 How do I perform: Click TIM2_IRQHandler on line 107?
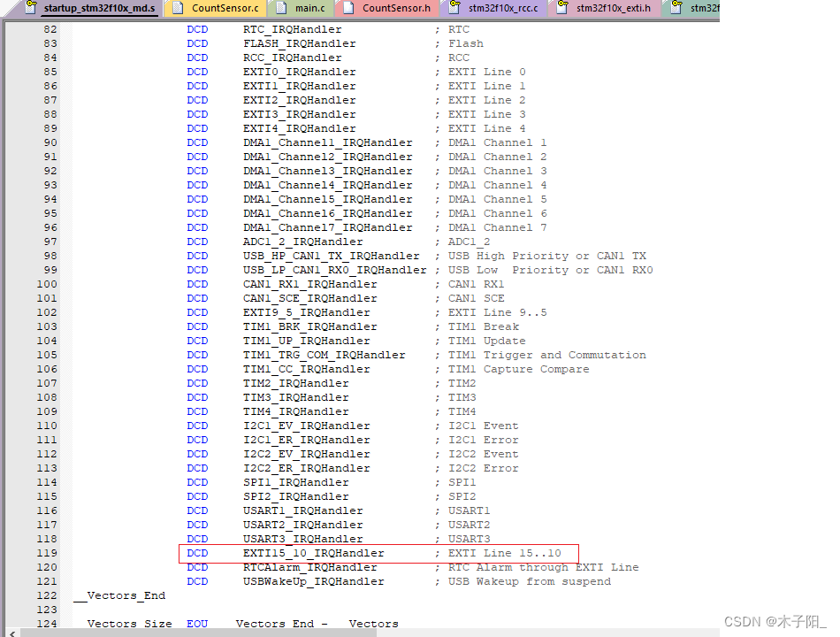click(295, 383)
